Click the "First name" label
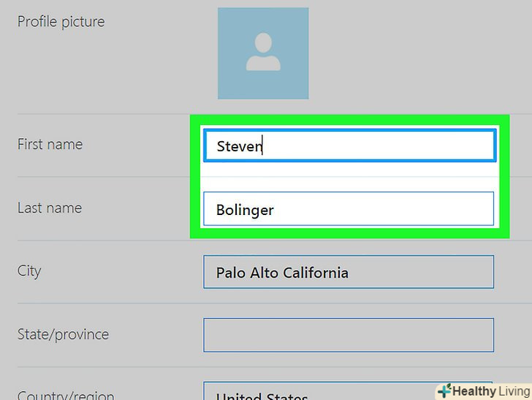Image resolution: width=532 pixels, height=400 pixels. [x=50, y=144]
